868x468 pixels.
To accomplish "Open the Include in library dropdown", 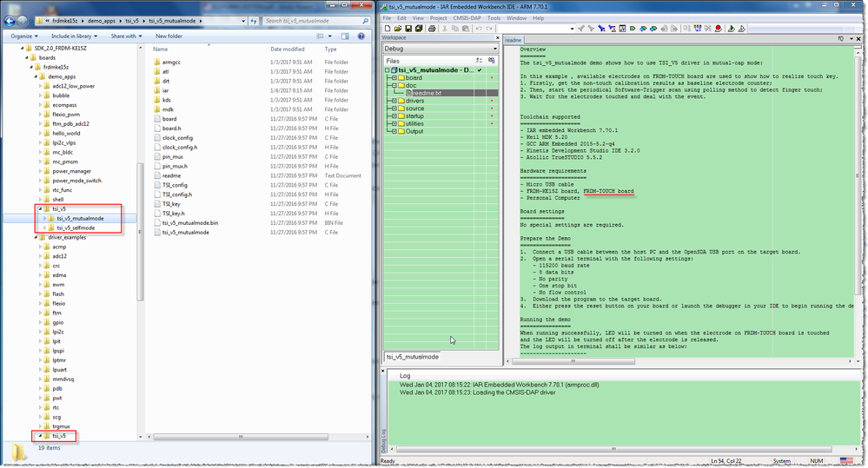I will coord(74,36).
